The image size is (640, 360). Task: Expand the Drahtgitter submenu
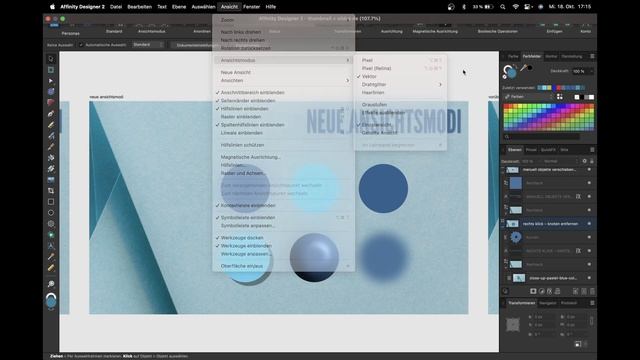point(400,84)
